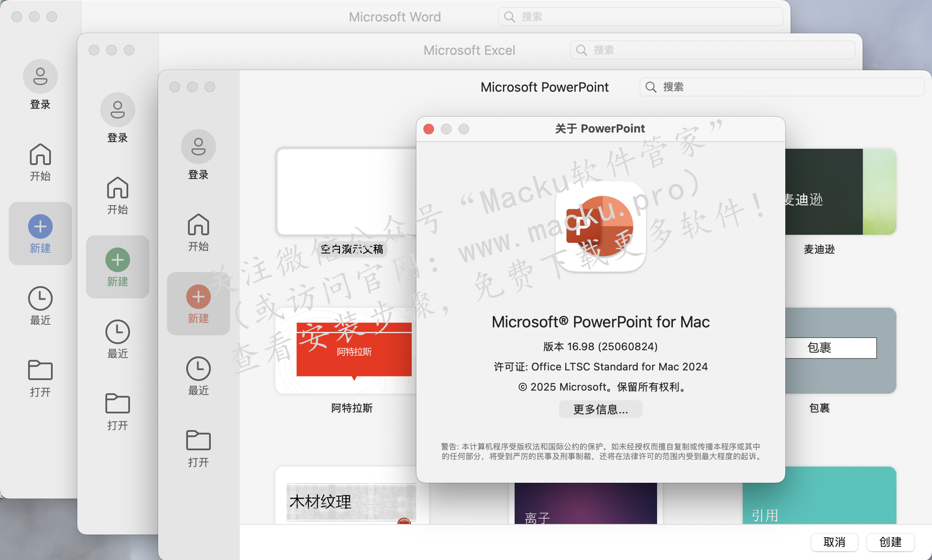
Task: Select the 引用 Quotable template thumbnail
Action: point(819,495)
